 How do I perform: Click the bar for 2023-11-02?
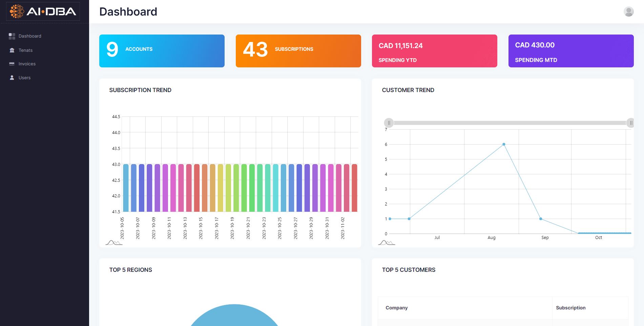point(347,188)
